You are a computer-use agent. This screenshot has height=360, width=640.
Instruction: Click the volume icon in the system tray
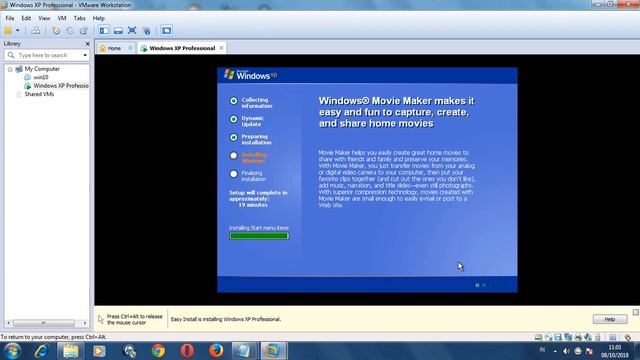[566, 351]
